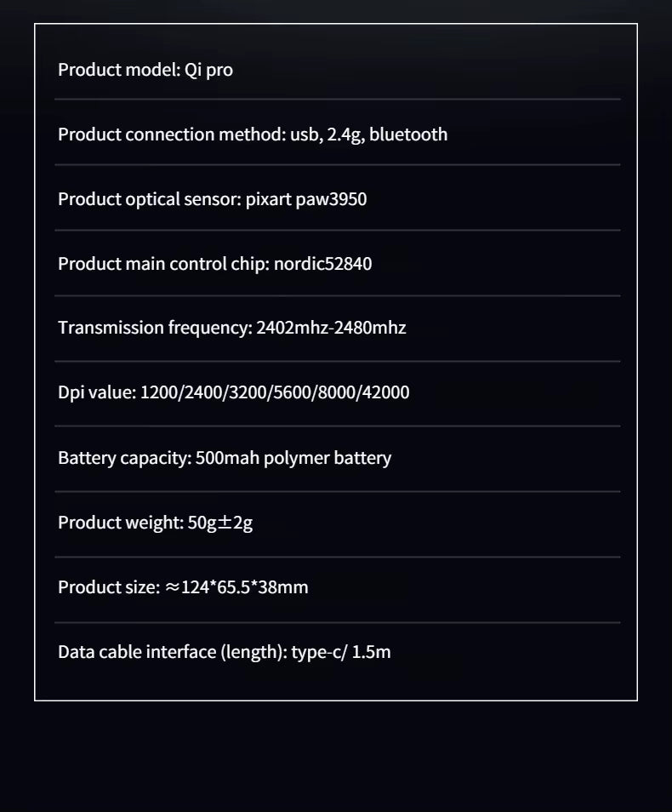Select the "pixart paw3950" sensor value
672x812 pixels.
tap(306, 199)
